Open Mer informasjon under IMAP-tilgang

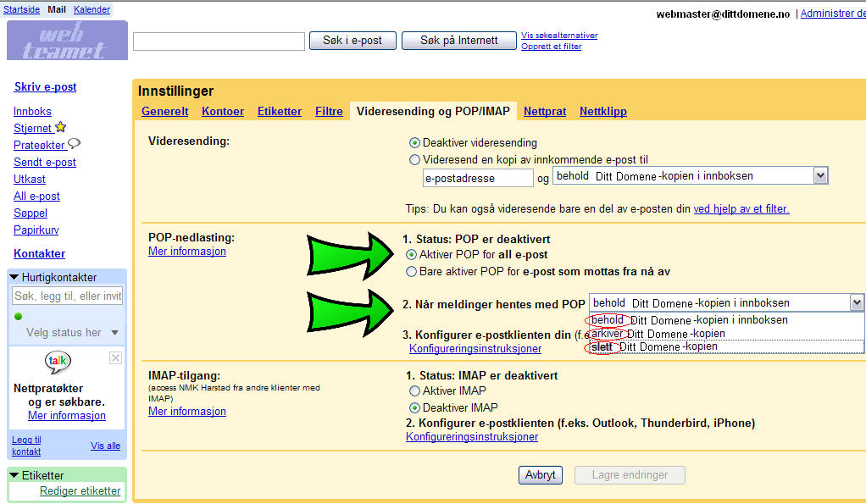[x=186, y=412]
